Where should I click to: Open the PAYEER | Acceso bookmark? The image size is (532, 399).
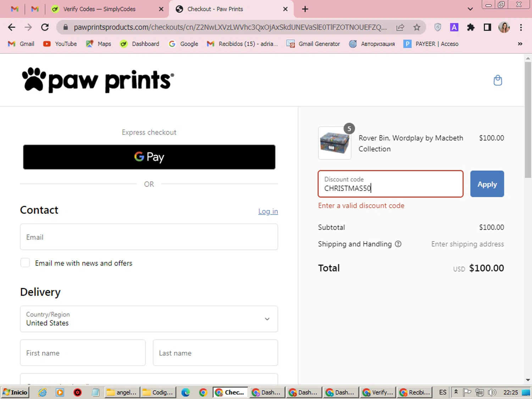point(431,44)
